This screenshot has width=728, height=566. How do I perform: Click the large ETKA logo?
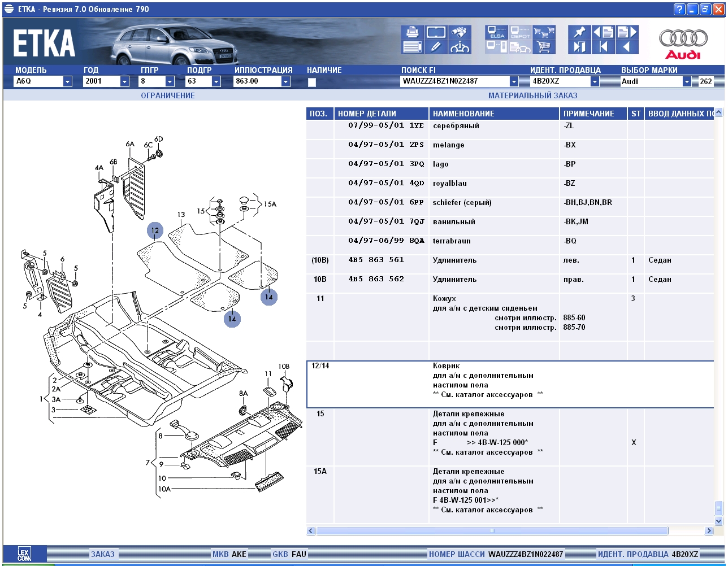coord(44,43)
